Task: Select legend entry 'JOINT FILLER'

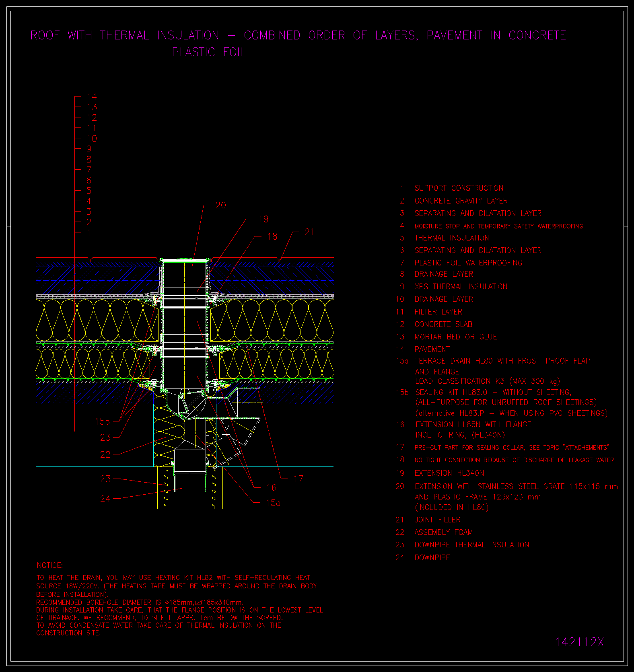Action: coord(437,520)
